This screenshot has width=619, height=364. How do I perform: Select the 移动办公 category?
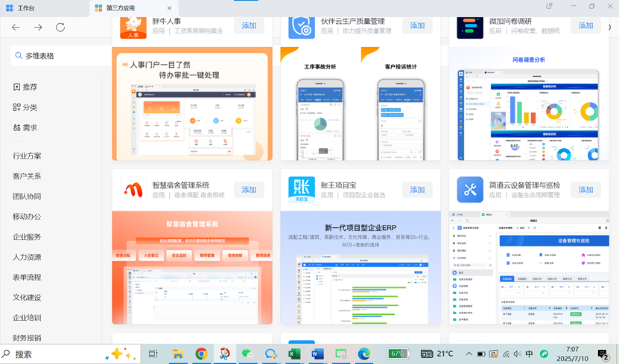click(27, 216)
